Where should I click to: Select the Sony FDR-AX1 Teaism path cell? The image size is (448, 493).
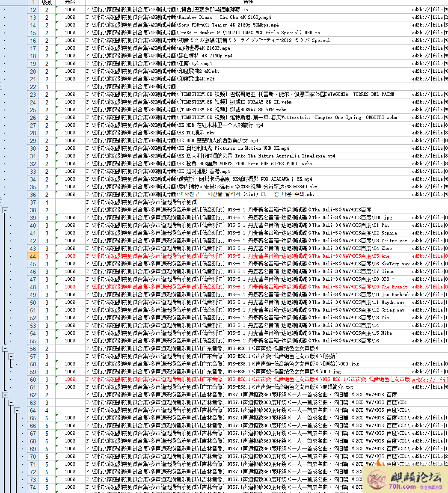click(x=248, y=25)
